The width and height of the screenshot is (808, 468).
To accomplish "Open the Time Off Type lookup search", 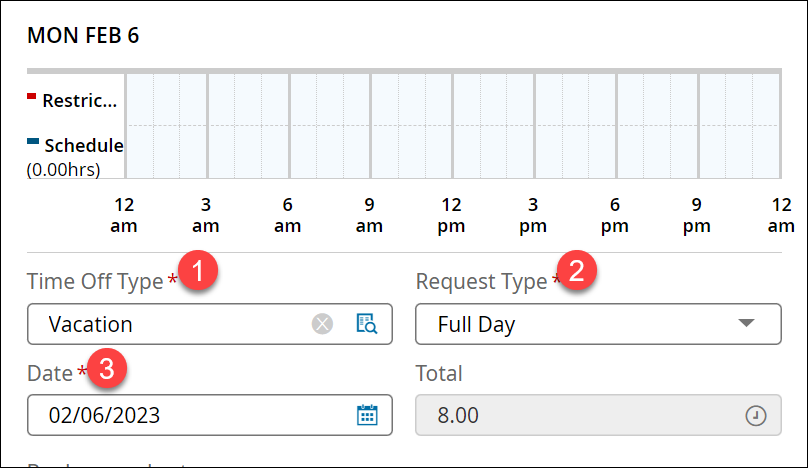I will click(x=367, y=324).
